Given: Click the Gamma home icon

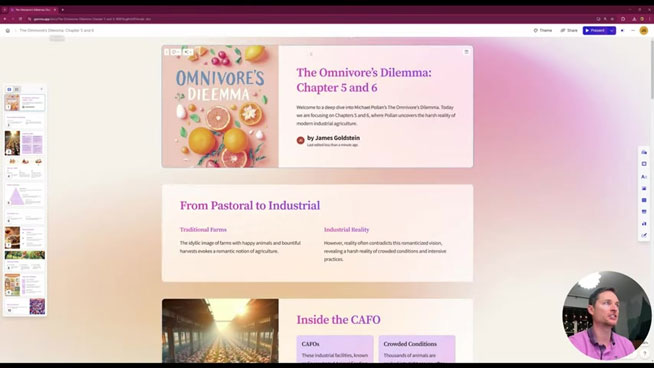Looking at the screenshot, I should (x=8, y=30).
